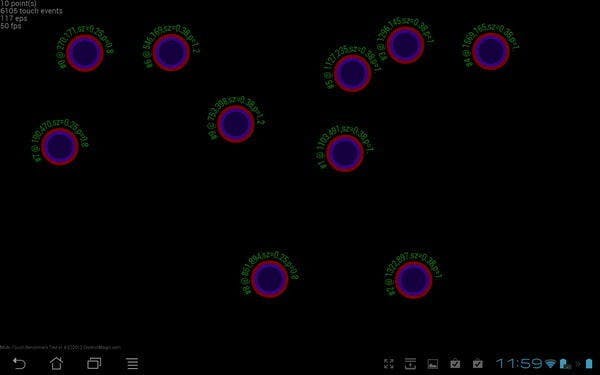This screenshot has width=600, height=375.
Task: Tap touch circle labeled #1
Action: pyautogui.click(x=345, y=153)
